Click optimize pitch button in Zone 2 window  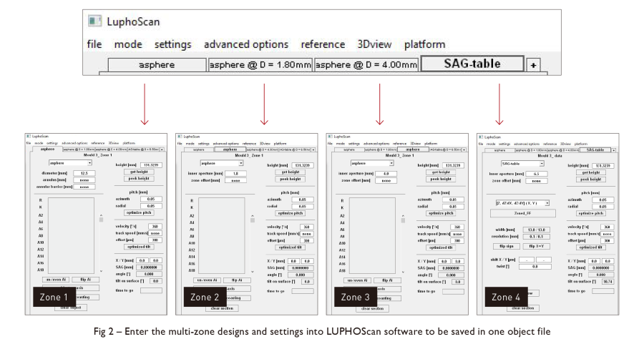291,213
